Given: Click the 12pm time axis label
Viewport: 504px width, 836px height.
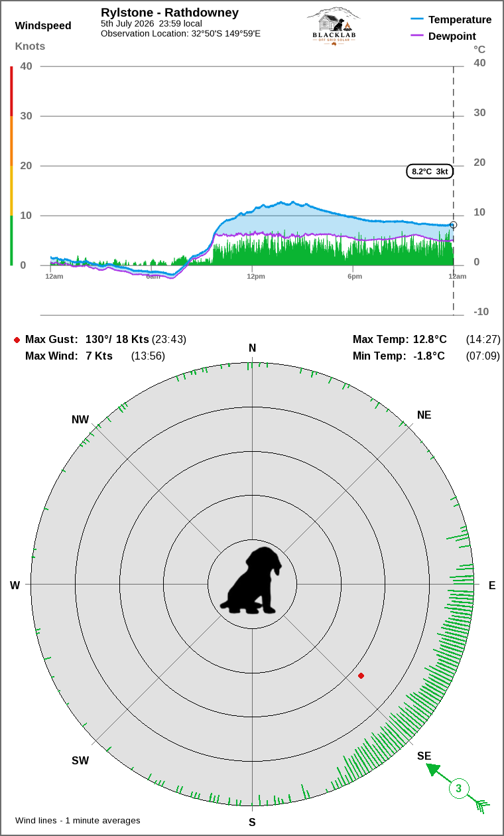Looking at the screenshot, I should 256,276.
